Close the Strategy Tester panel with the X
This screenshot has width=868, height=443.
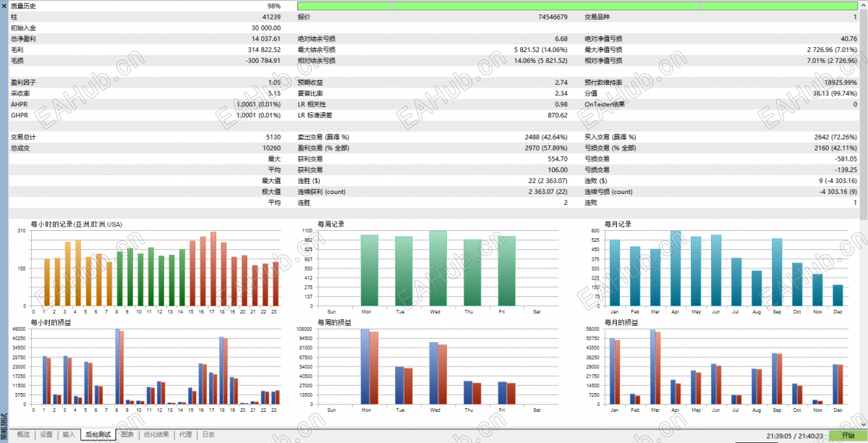click(4, 4)
